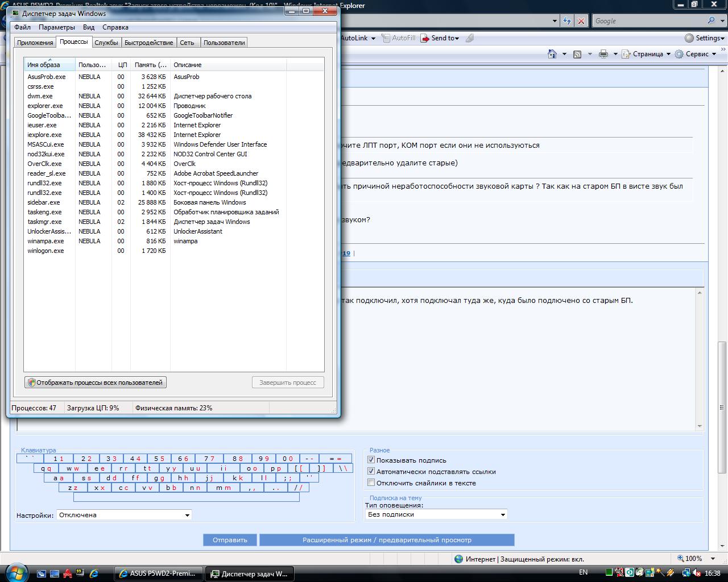Switch to the Пользователи tab
The height and width of the screenshot is (582, 728).
224,43
